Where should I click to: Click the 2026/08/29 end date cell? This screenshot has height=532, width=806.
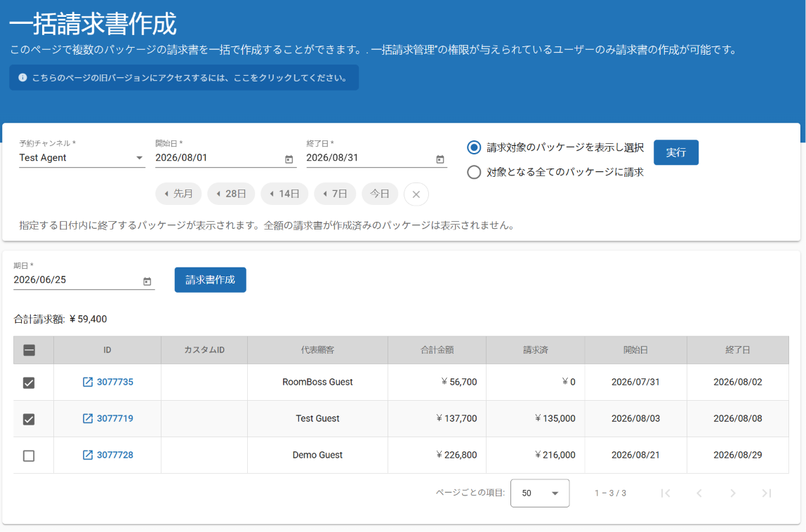pos(738,455)
